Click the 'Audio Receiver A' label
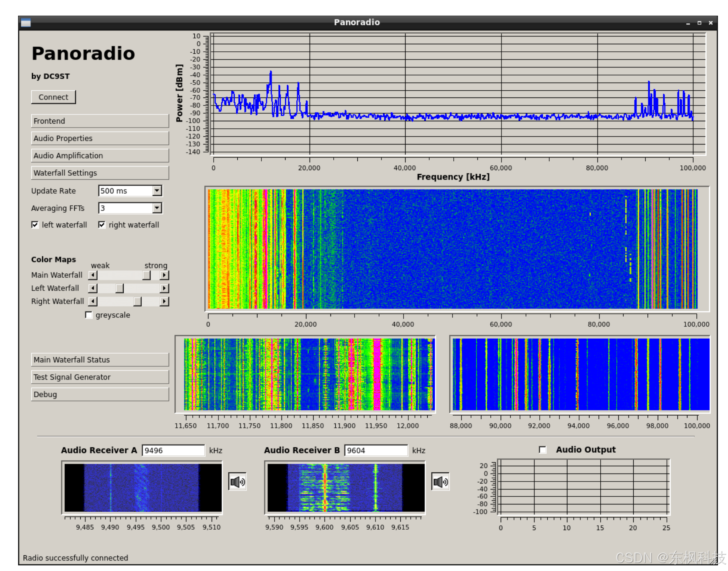728x571 pixels. [99, 450]
